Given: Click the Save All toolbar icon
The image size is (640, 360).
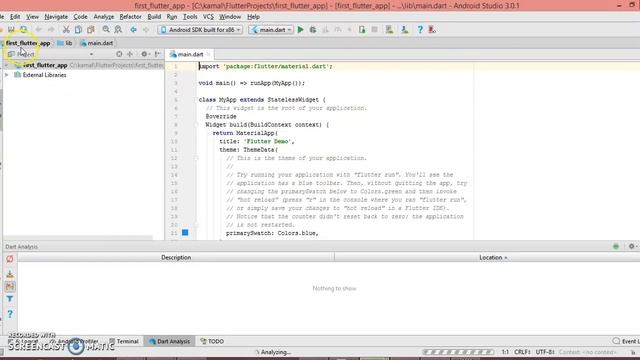Looking at the screenshot, I should click(x=11, y=29).
